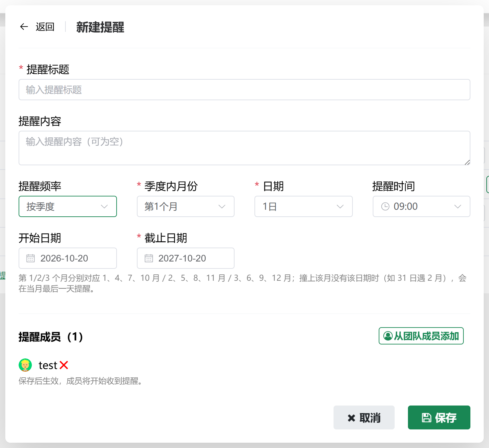Remove member test with red X

(63, 365)
